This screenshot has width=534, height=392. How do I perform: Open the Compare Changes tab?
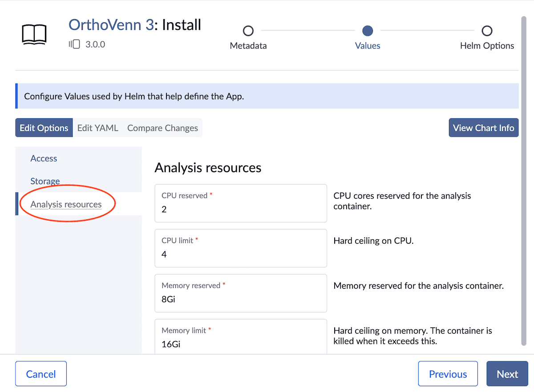(x=162, y=128)
